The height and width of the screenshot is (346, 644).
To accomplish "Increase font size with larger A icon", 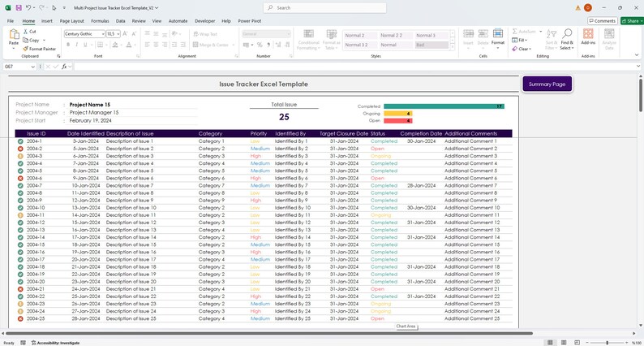I will click(125, 34).
